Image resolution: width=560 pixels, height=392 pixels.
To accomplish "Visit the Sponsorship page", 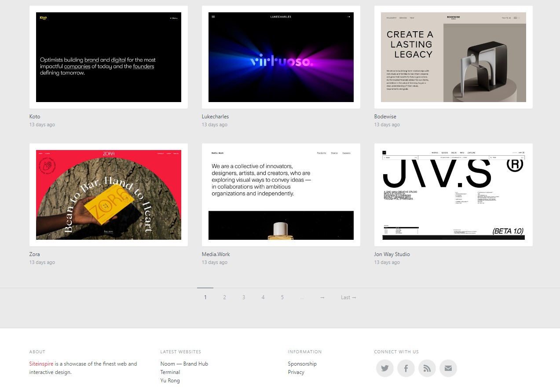I will tap(302, 363).
